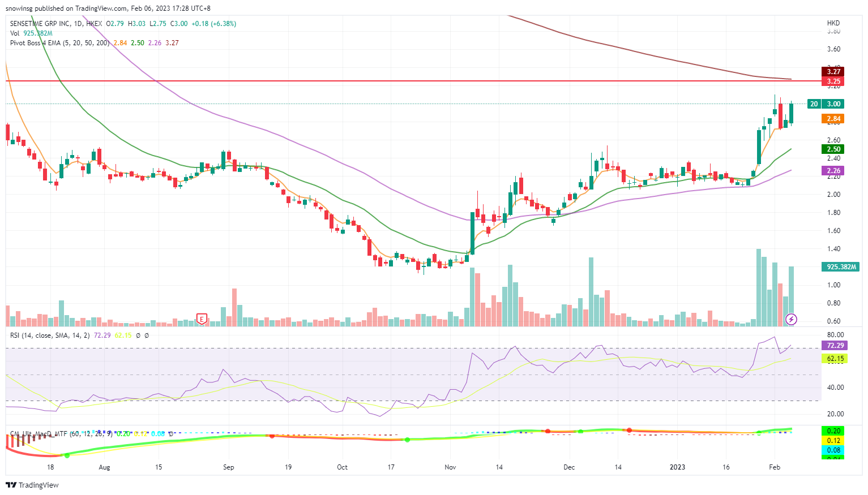Click the red horizontal line at 3.25
The width and height of the screenshot is (868, 495).
click(413, 81)
